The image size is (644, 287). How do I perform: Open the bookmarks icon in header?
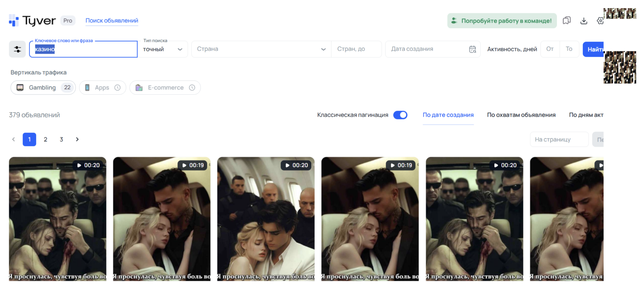(x=567, y=21)
